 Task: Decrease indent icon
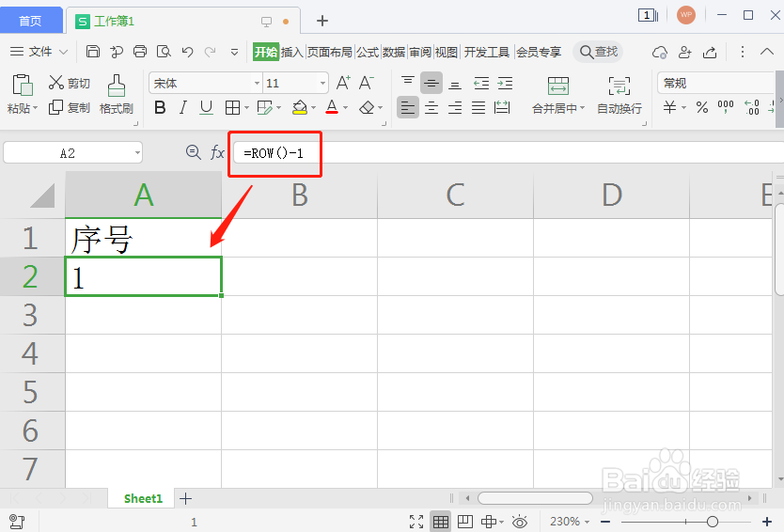pyautogui.click(x=481, y=83)
